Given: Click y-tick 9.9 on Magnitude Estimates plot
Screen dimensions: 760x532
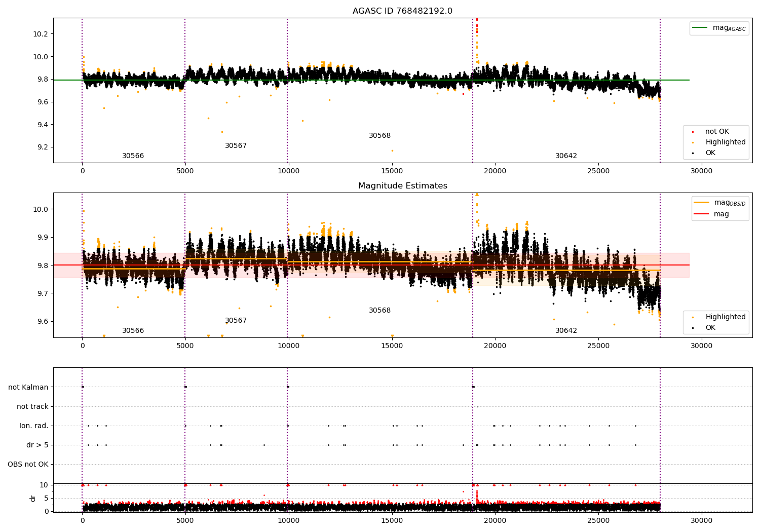Looking at the screenshot, I should 42,238.
